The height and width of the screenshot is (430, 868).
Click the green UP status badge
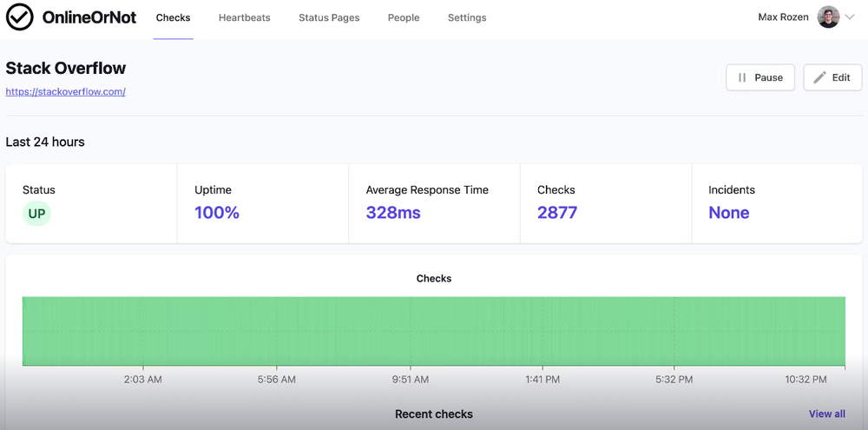(x=36, y=214)
